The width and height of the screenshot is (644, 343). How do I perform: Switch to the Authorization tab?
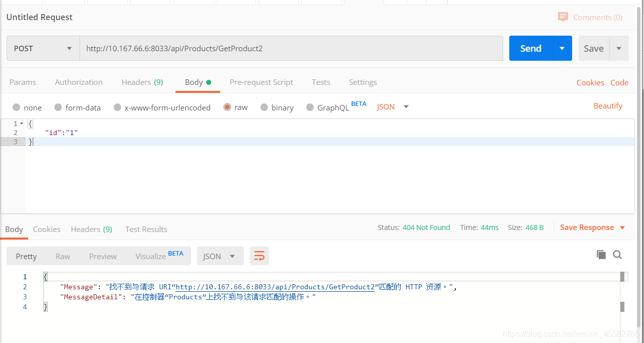(78, 82)
